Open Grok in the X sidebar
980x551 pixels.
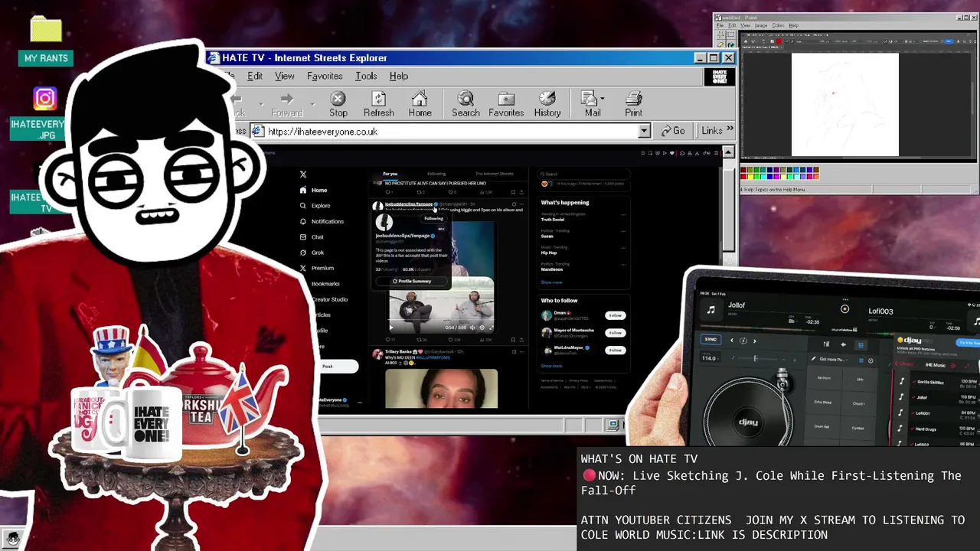pos(312,253)
